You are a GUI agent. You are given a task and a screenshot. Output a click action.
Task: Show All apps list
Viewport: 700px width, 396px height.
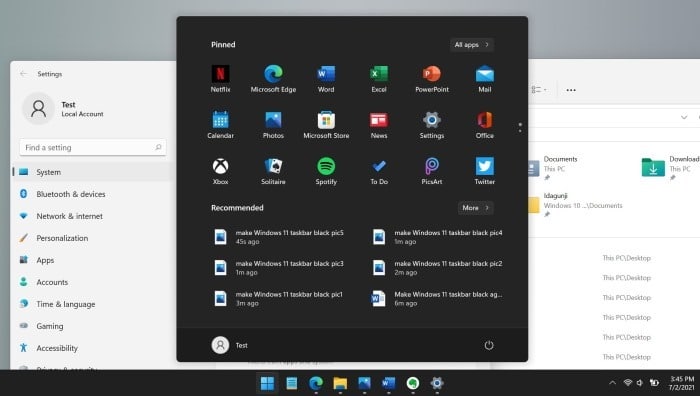pos(472,45)
